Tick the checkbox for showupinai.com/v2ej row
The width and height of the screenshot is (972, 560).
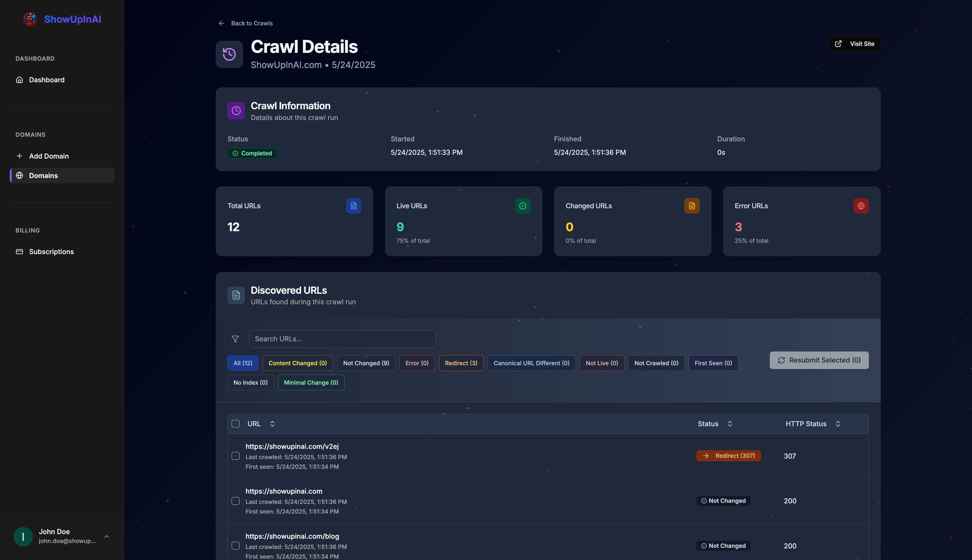point(236,456)
